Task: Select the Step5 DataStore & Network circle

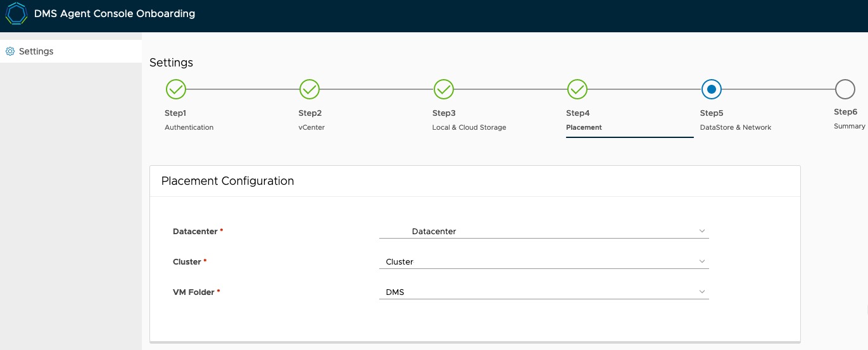Action: click(711, 90)
